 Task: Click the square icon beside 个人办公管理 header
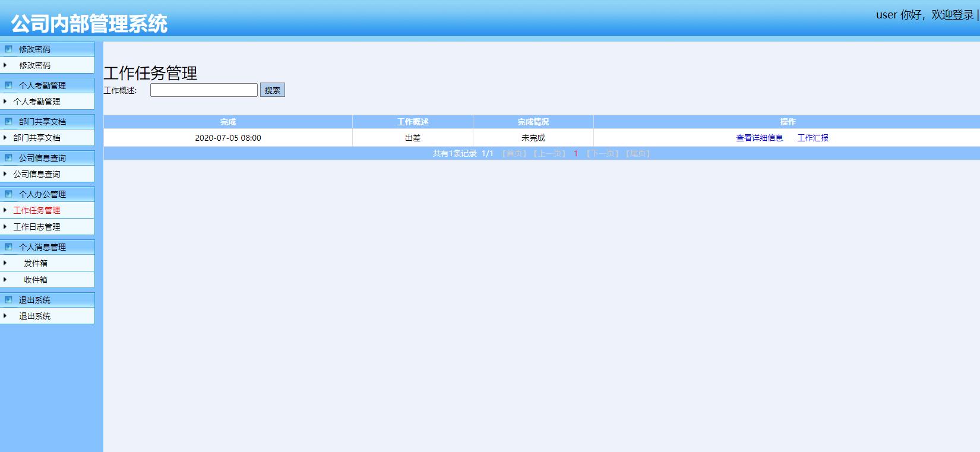[x=8, y=194]
